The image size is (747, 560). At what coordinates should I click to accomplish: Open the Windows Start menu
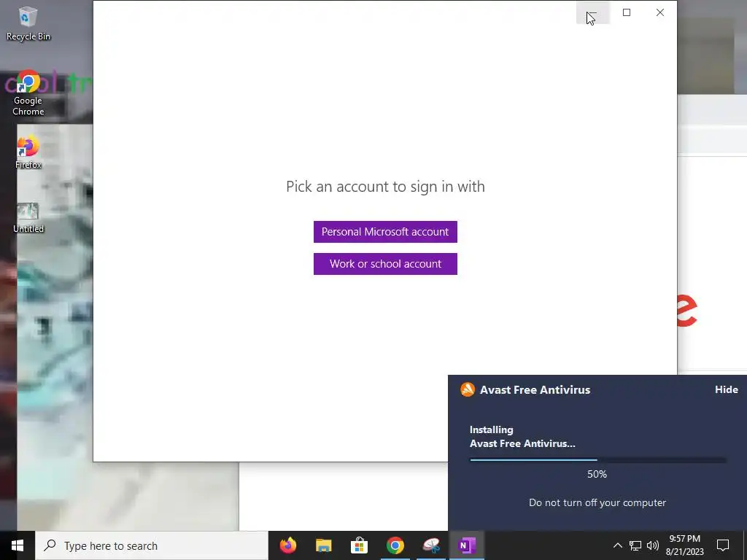click(18, 545)
